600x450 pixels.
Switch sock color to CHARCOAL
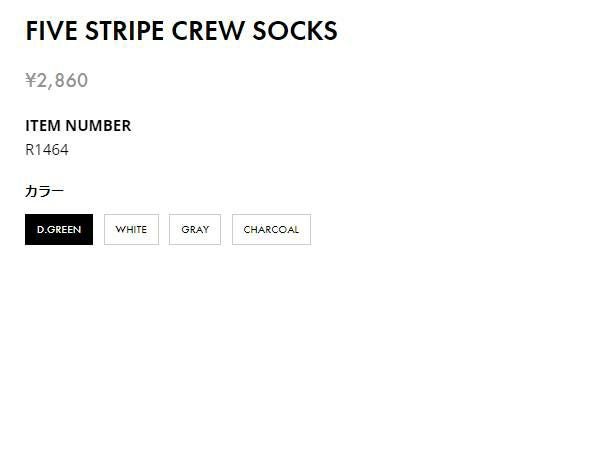[271, 229]
